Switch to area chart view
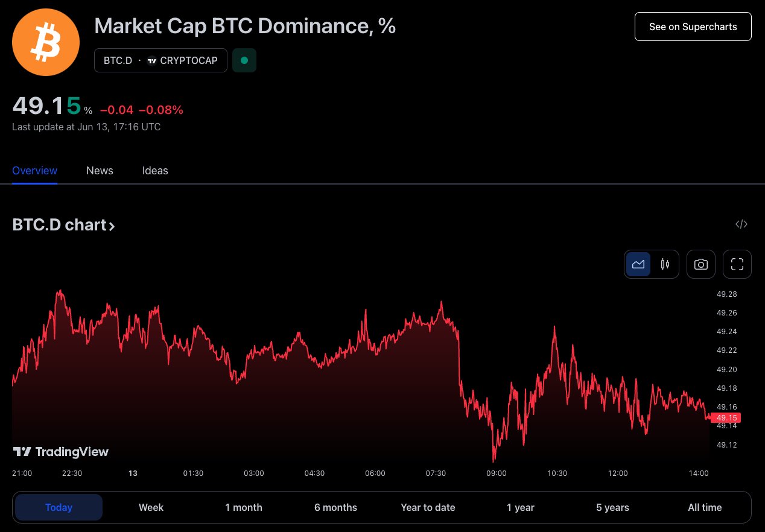 pos(638,264)
